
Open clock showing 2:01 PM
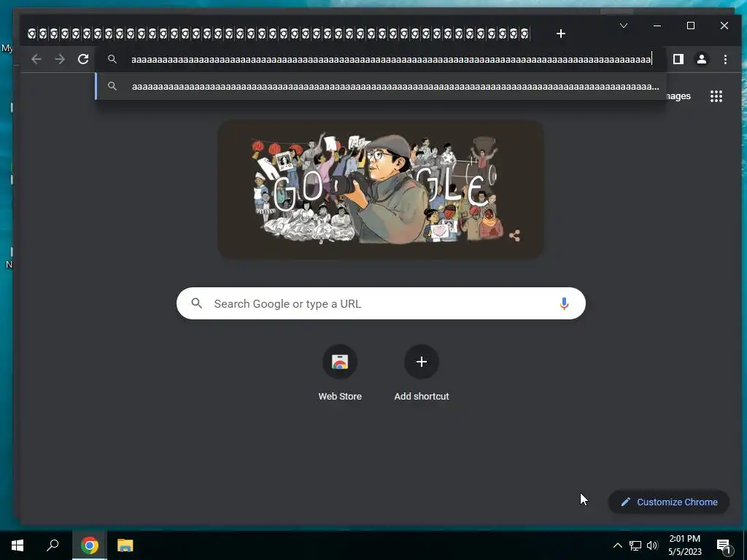[684, 545]
